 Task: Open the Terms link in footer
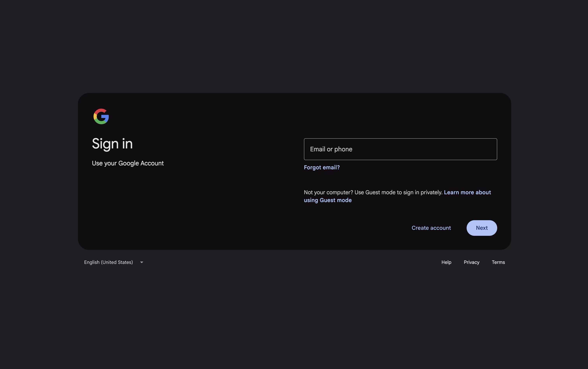click(498, 262)
